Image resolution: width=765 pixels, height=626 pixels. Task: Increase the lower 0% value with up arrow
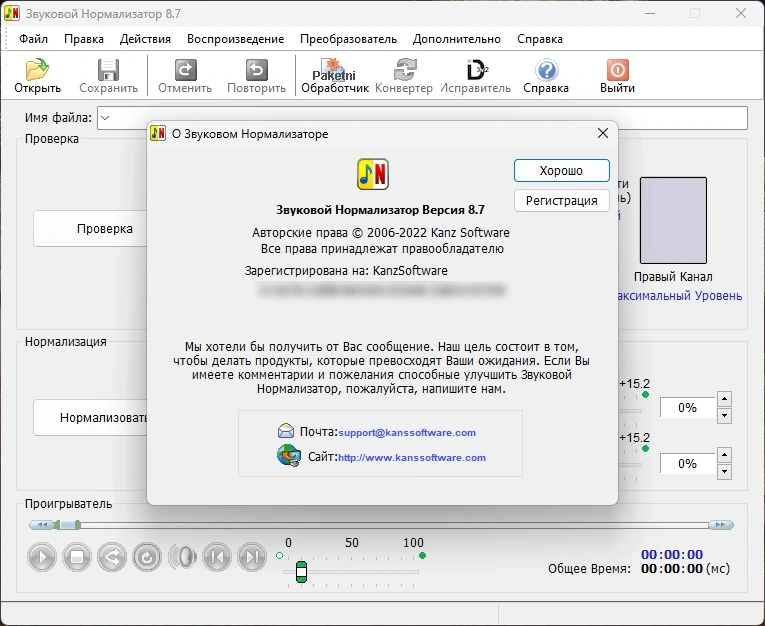coord(725,455)
